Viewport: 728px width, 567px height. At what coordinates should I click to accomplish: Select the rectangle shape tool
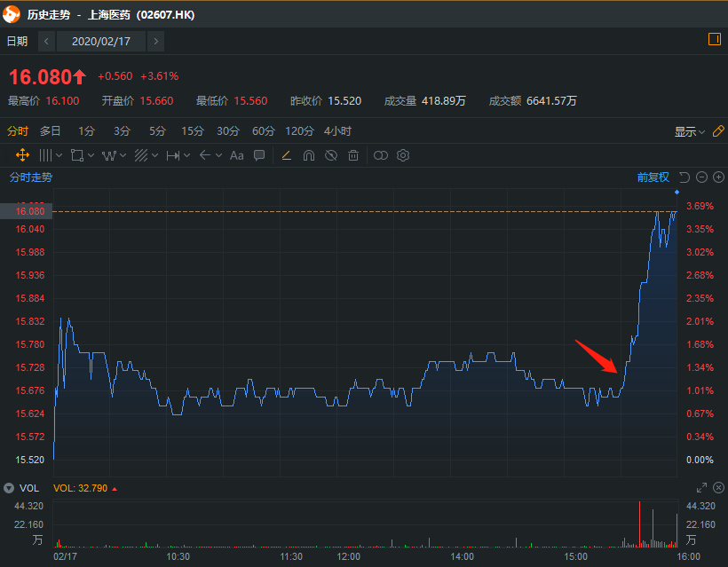click(77, 155)
